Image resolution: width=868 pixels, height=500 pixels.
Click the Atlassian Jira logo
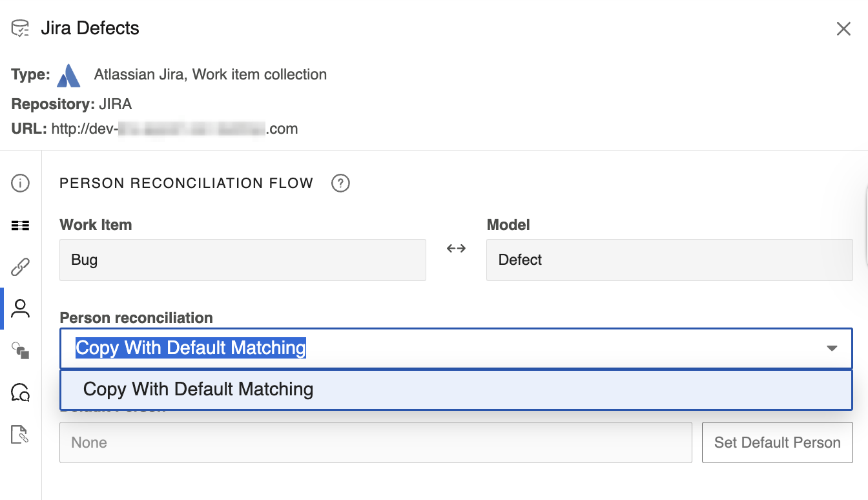coord(68,74)
